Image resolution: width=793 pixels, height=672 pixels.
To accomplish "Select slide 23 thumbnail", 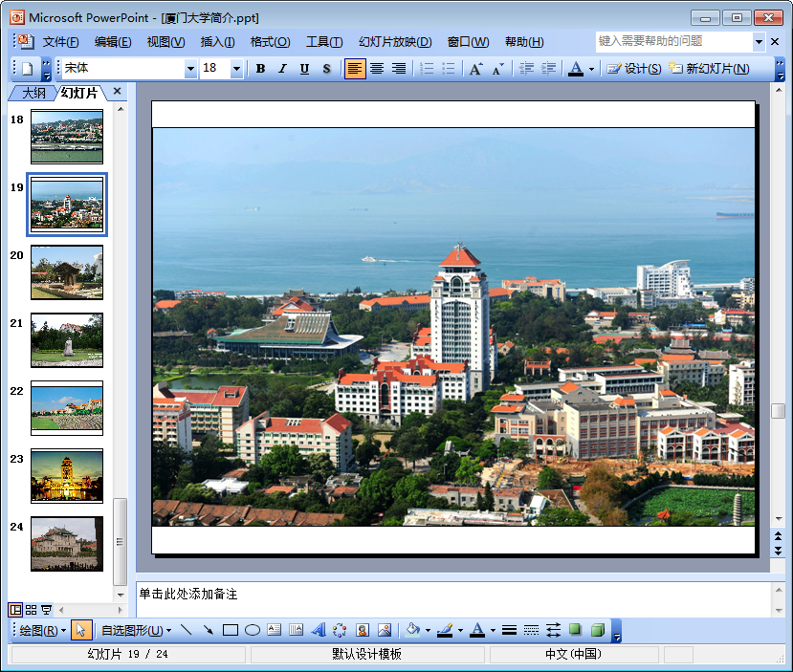I will [x=66, y=476].
